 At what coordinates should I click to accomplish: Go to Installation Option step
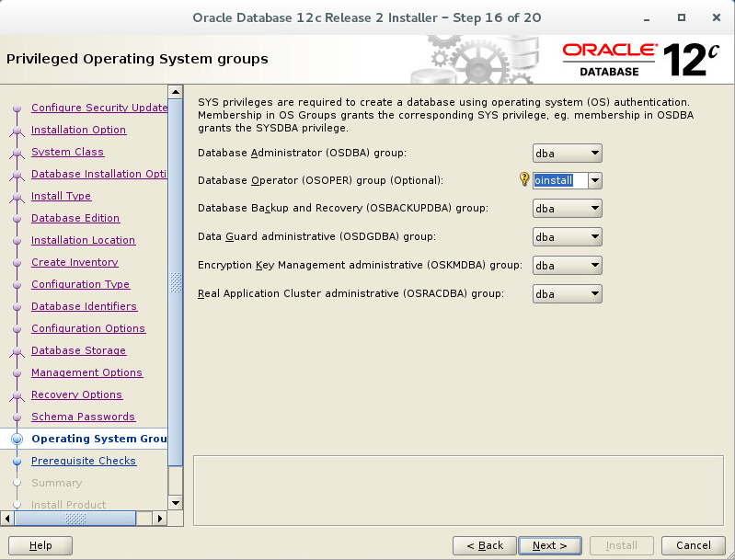(78, 130)
